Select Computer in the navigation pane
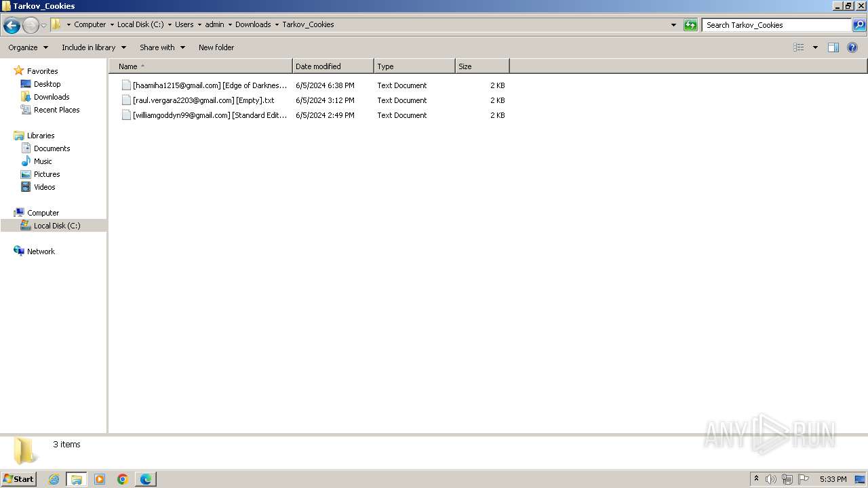Viewport: 868px width, 488px height. pyautogui.click(x=43, y=213)
